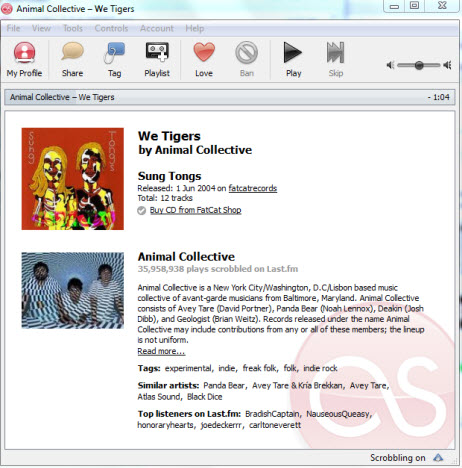Expand artist bio with Read more
This screenshot has width=462, height=468.
click(161, 351)
